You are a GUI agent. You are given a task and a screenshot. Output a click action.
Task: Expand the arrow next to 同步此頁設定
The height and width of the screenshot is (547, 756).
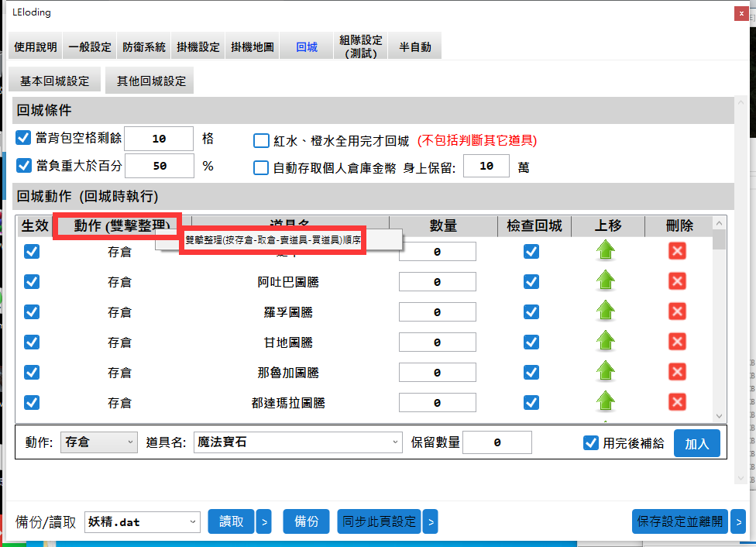pyautogui.click(x=431, y=522)
